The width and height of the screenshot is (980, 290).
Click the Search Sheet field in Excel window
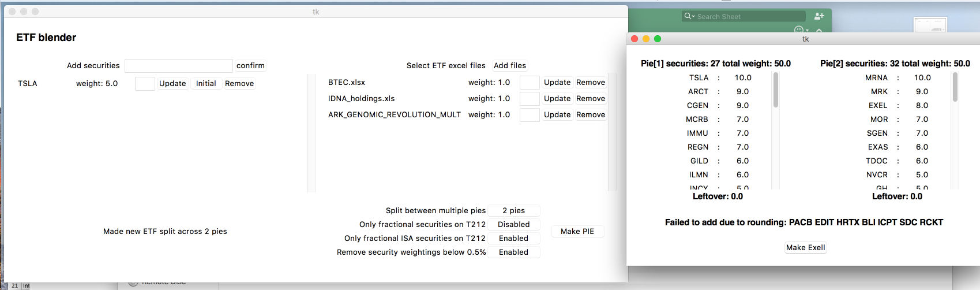(x=744, y=16)
